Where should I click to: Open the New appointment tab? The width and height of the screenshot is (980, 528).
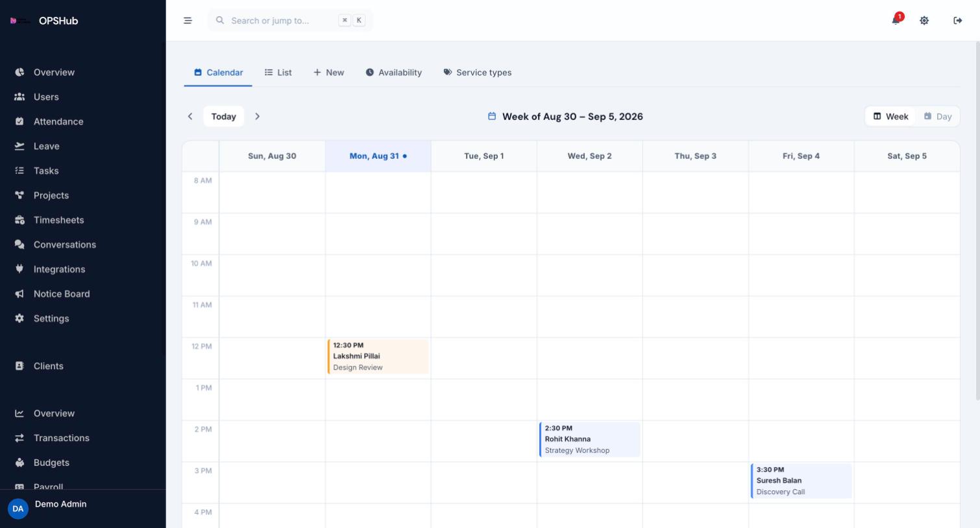pyautogui.click(x=328, y=73)
